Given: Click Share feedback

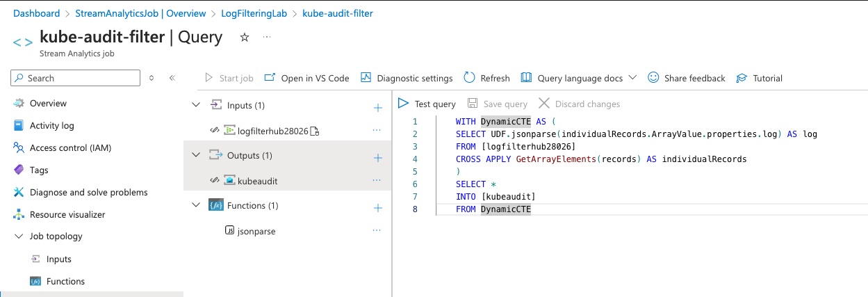Looking at the screenshot, I should tap(686, 78).
